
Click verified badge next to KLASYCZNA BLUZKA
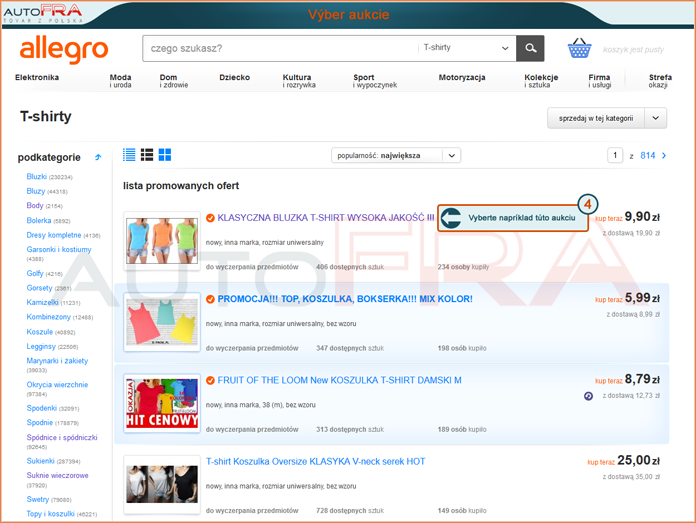coord(210,218)
